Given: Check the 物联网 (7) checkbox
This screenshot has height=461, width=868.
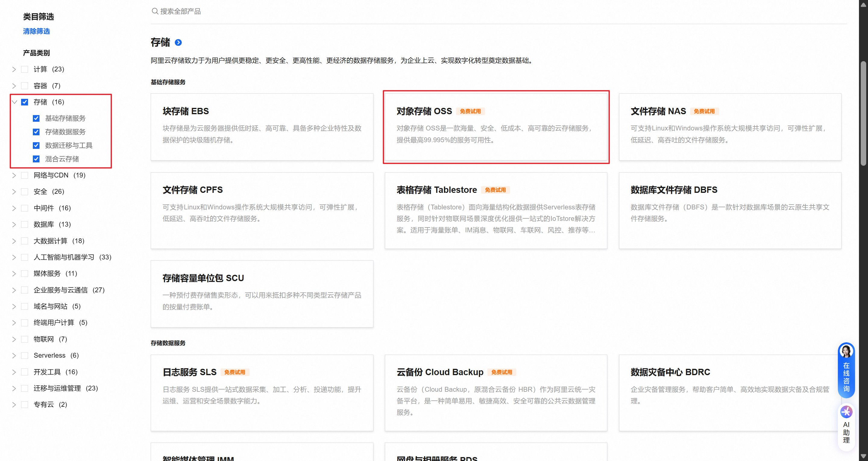Looking at the screenshot, I should [x=25, y=339].
